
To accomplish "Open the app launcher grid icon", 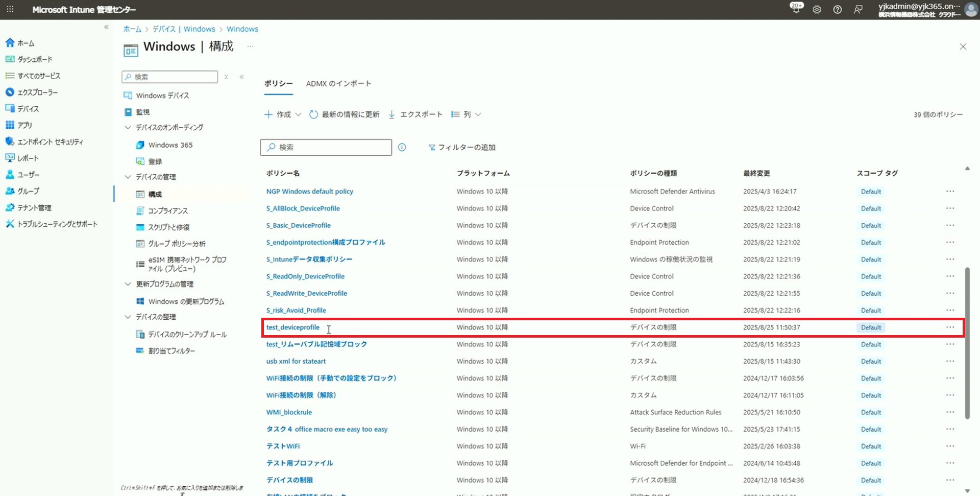I will point(10,9).
